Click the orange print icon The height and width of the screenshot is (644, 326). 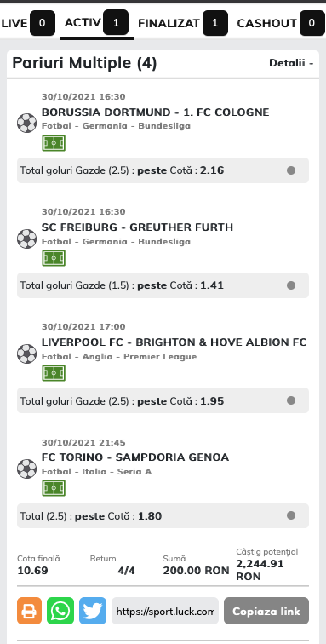pyautogui.click(x=29, y=611)
